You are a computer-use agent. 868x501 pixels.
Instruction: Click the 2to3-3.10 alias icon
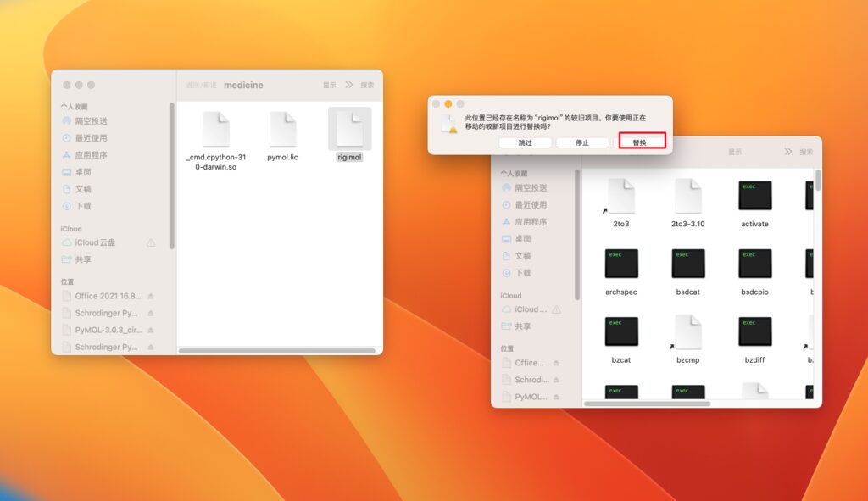687,195
